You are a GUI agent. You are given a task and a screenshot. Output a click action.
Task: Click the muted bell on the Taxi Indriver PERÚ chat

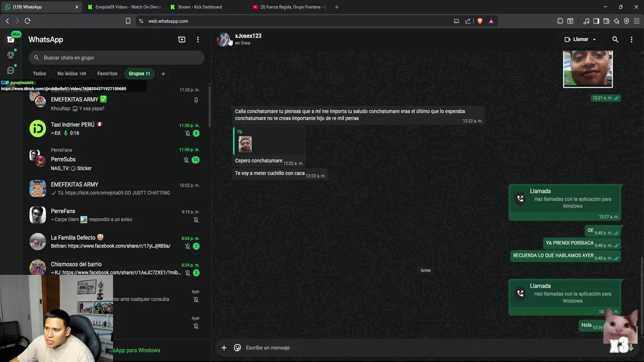click(x=188, y=133)
